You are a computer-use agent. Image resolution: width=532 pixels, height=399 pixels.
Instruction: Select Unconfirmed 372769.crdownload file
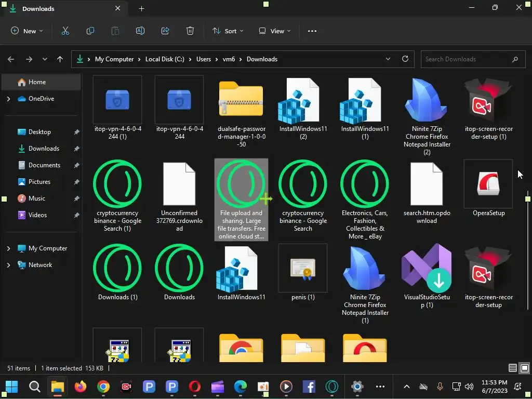179,196
